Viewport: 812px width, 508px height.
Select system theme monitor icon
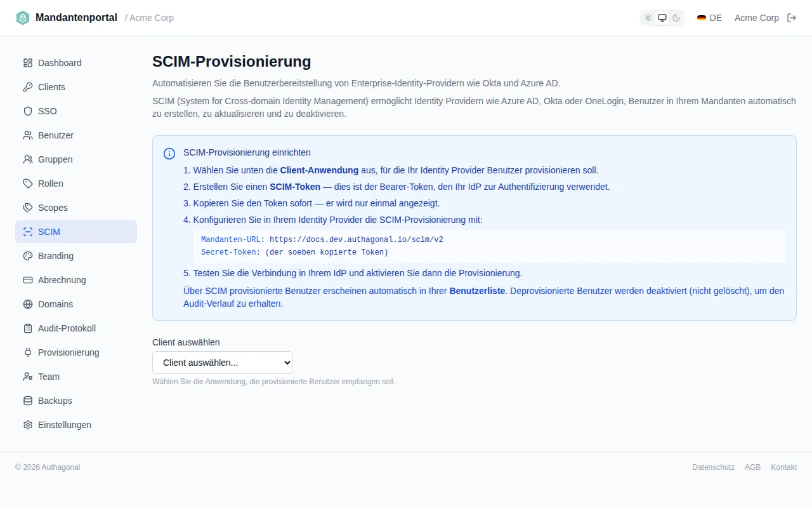[662, 18]
